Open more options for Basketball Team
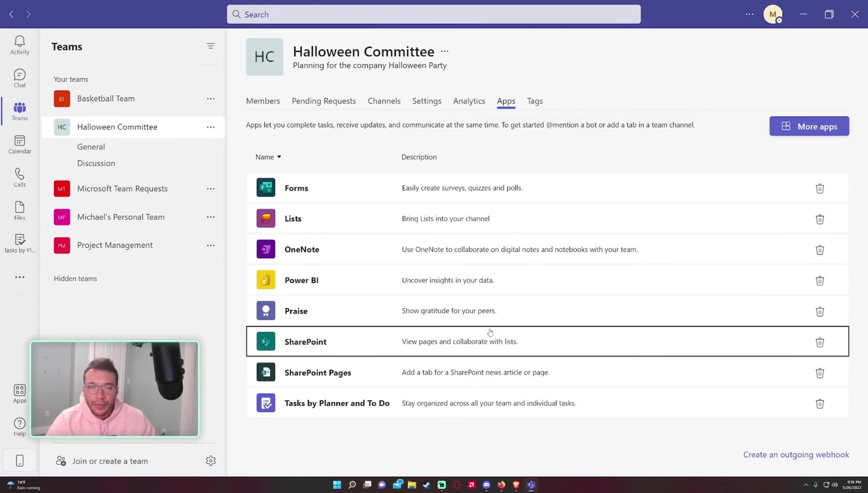 (211, 99)
